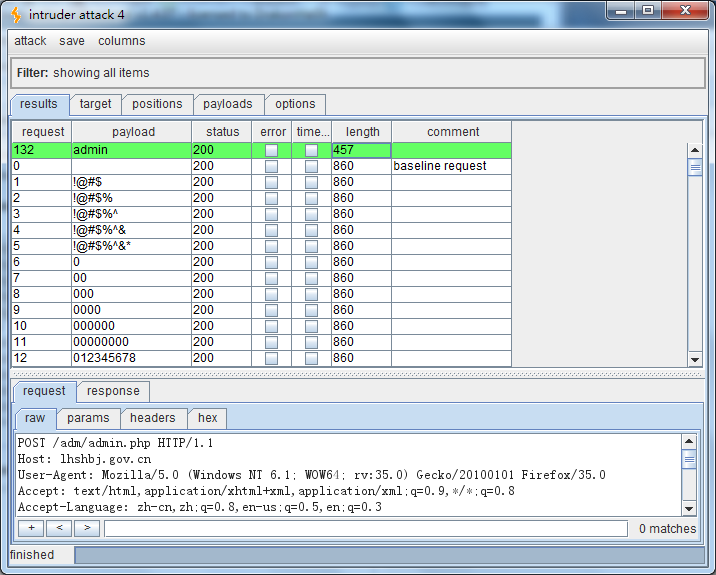This screenshot has width=716, height=575.
Task: Select payload cell 012345678
Action: pos(132,358)
